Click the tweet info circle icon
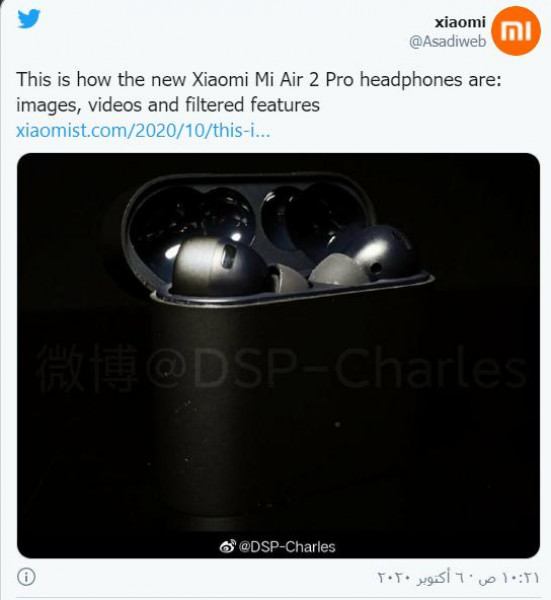The image size is (551, 600). tap(26, 577)
